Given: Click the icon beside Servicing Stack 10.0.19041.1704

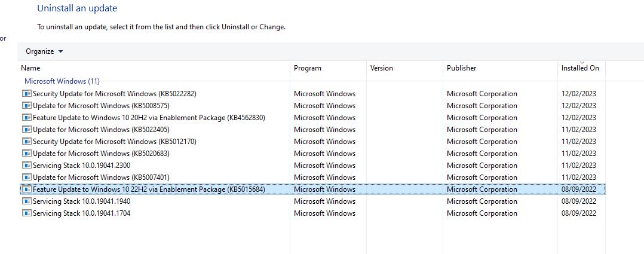Looking at the screenshot, I should [x=27, y=213].
